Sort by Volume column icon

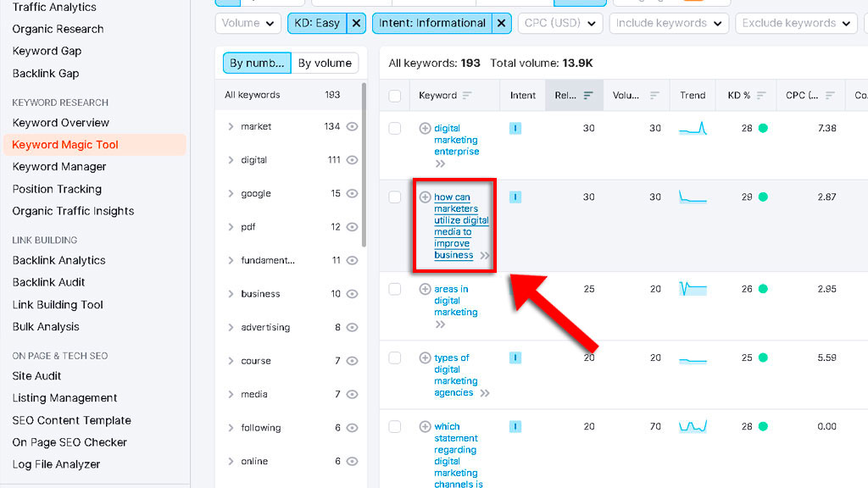654,96
